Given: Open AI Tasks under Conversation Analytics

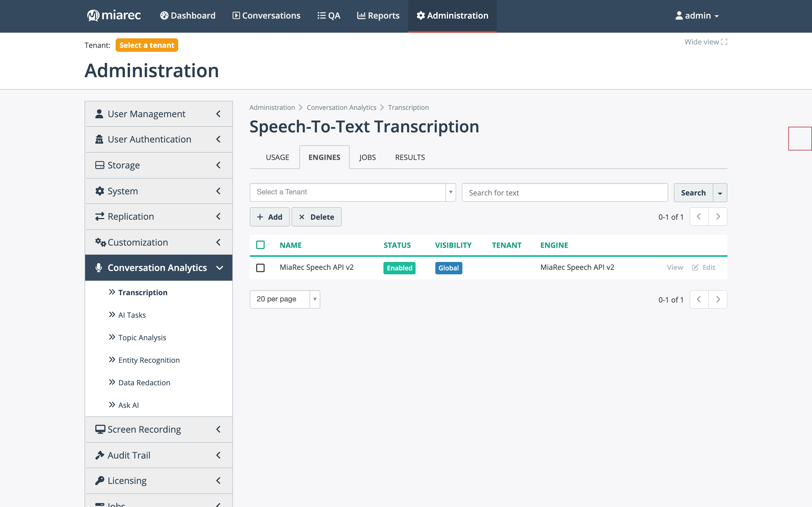Looking at the screenshot, I should (x=132, y=315).
